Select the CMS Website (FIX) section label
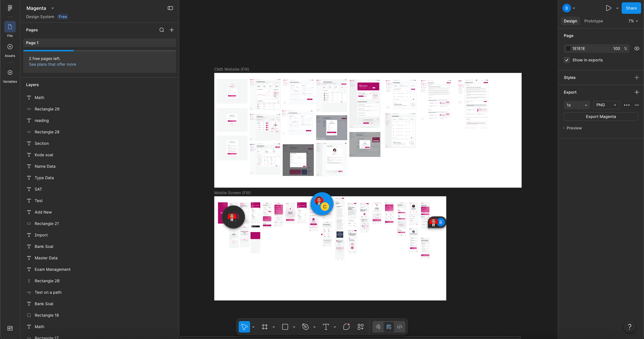The height and width of the screenshot is (339, 644). point(231,69)
